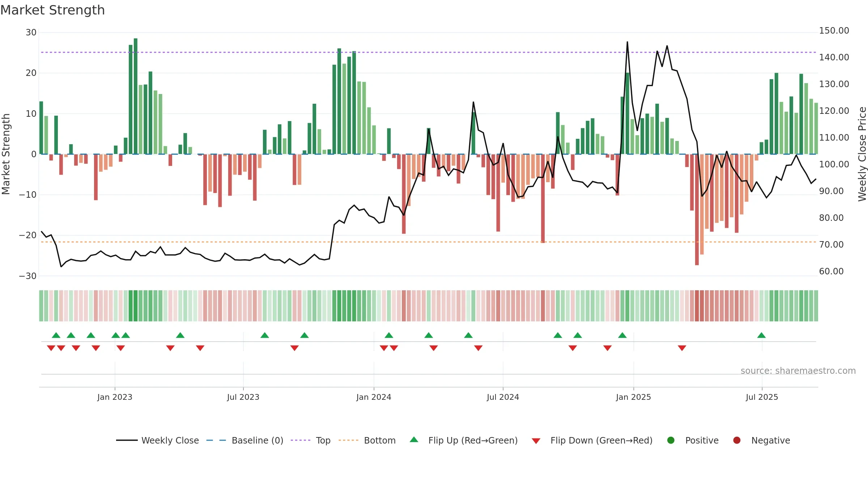Click the source: sharemaestro.com attribution text
This screenshot has width=868, height=488.
[x=798, y=371]
